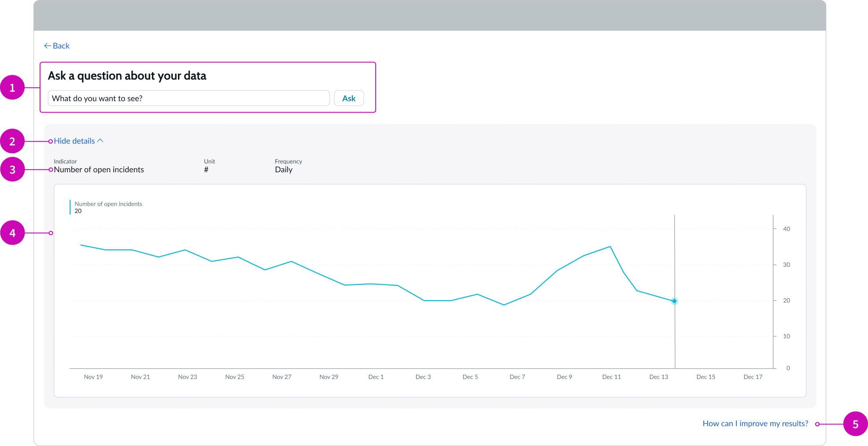This screenshot has width=868, height=446.
Task: Click the back arrow icon
Action: (x=48, y=45)
